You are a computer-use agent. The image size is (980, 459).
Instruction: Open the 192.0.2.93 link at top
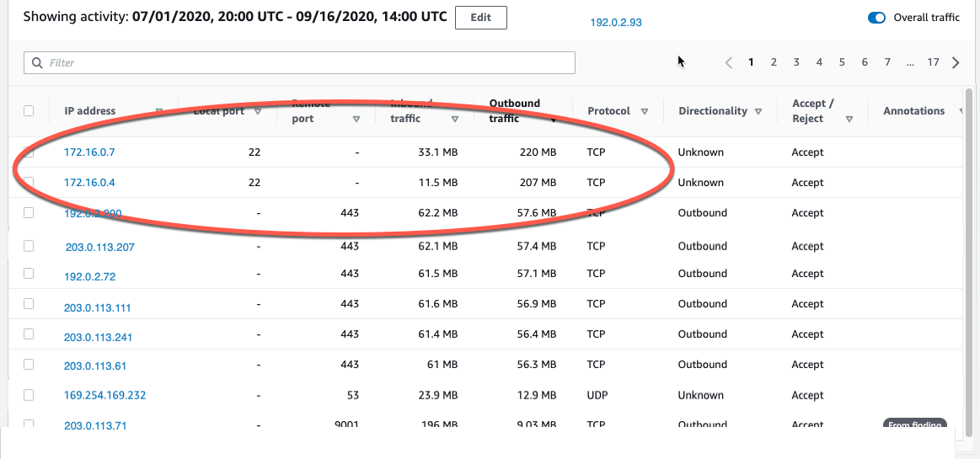click(x=616, y=23)
